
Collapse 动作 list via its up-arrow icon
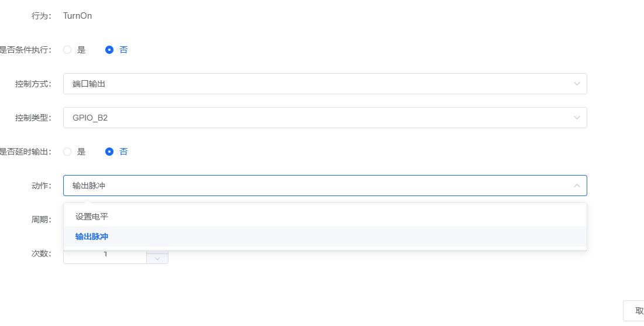577,186
